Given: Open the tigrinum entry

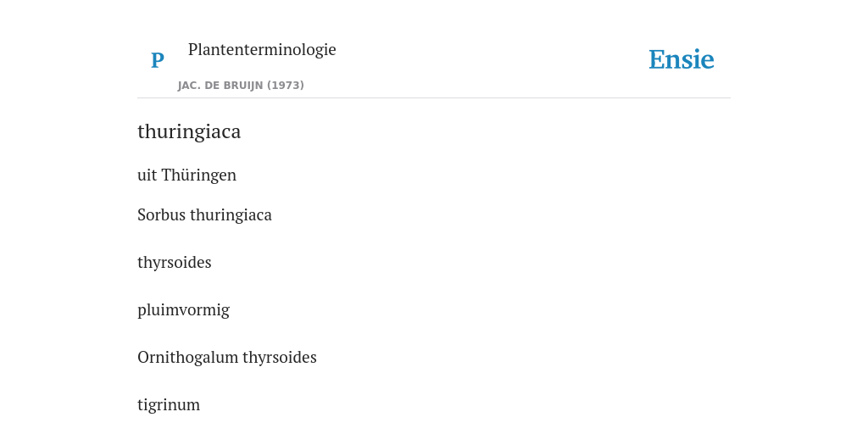Looking at the screenshot, I should coord(169,404).
